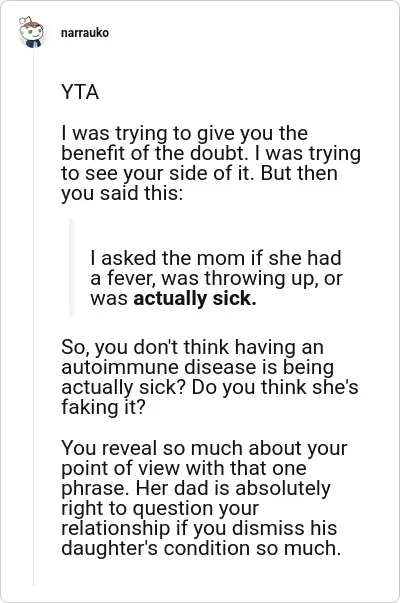This screenshot has width=400, height=603.
Task: Select the YTA verdict text
Action: point(80,92)
